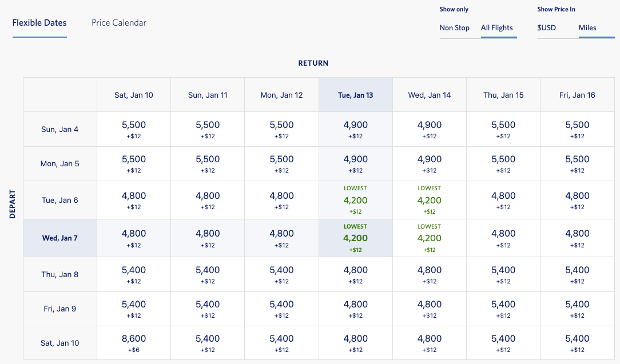Click the Sun, Jan 4 depart row header

click(x=59, y=130)
